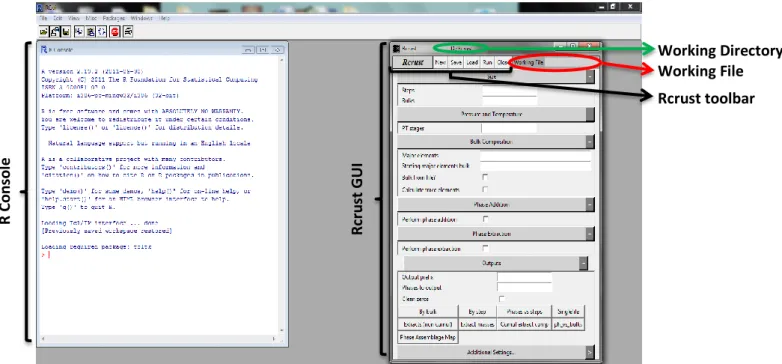Click the Phase Assemblage Map button
782x364 pixels.
click(x=428, y=337)
